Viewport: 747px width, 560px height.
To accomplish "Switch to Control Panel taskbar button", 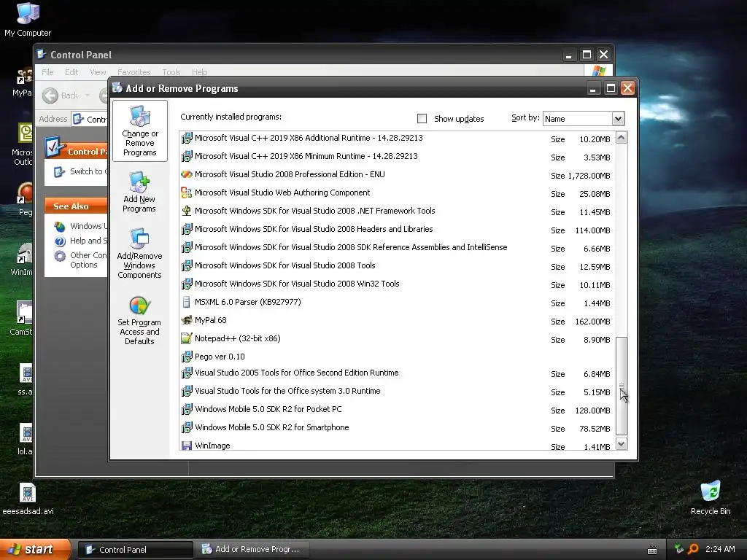I will [x=135, y=550].
